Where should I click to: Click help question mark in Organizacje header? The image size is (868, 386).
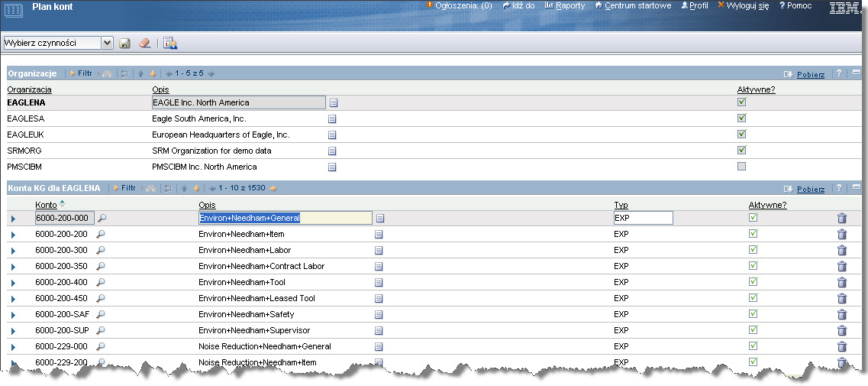coord(839,73)
